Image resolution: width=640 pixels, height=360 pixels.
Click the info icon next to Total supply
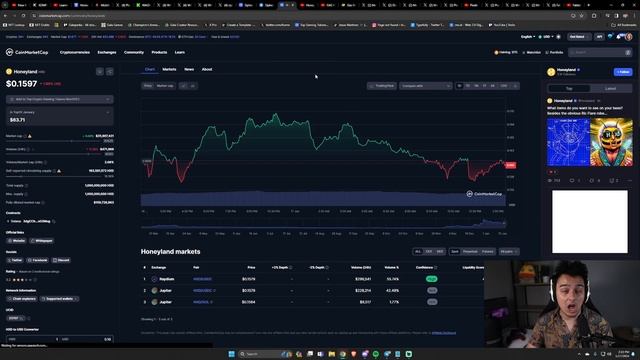27,185
